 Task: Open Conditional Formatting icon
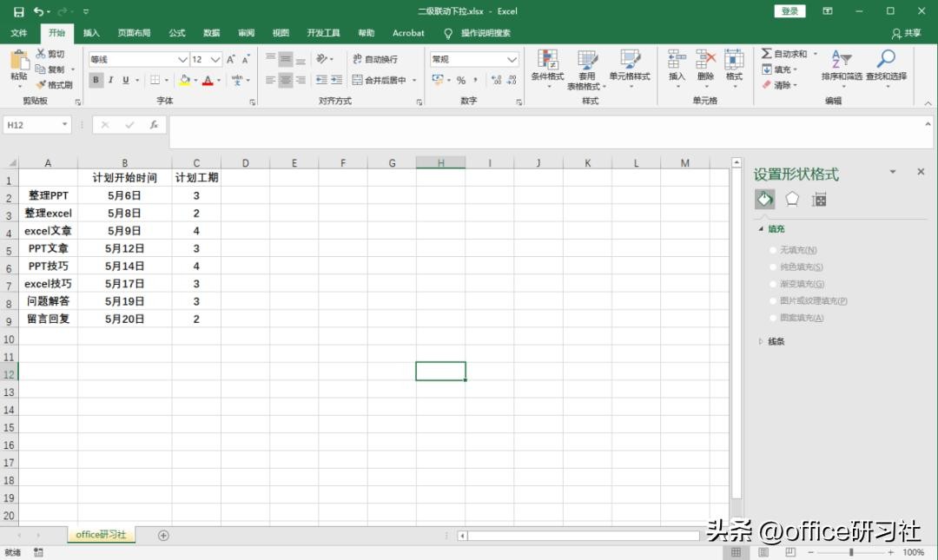(x=547, y=60)
